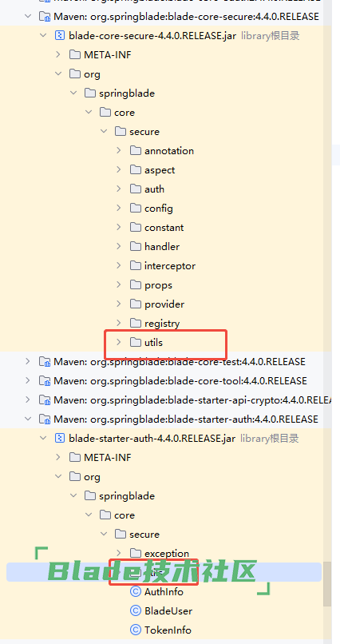Click the vertical scrollbar thumb of project tree
The image size is (340, 644).
(327, 584)
